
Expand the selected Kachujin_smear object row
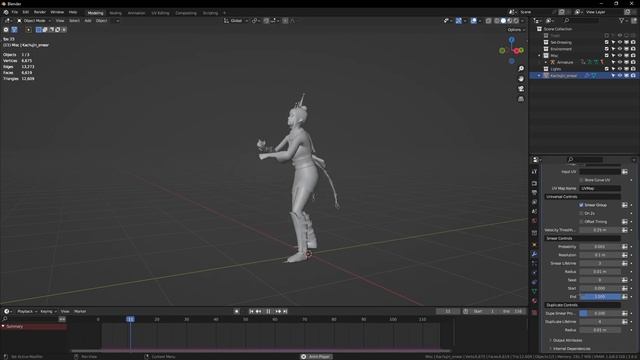539,76
